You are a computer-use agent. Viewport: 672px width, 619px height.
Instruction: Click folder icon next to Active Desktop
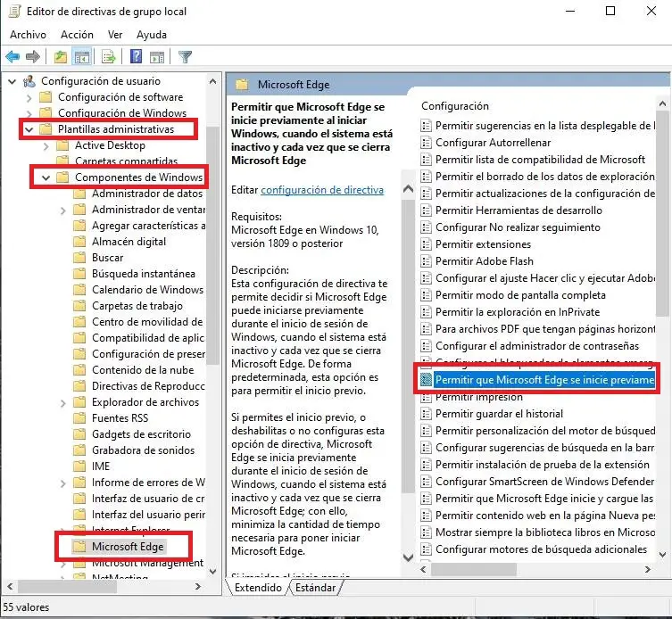point(62,145)
